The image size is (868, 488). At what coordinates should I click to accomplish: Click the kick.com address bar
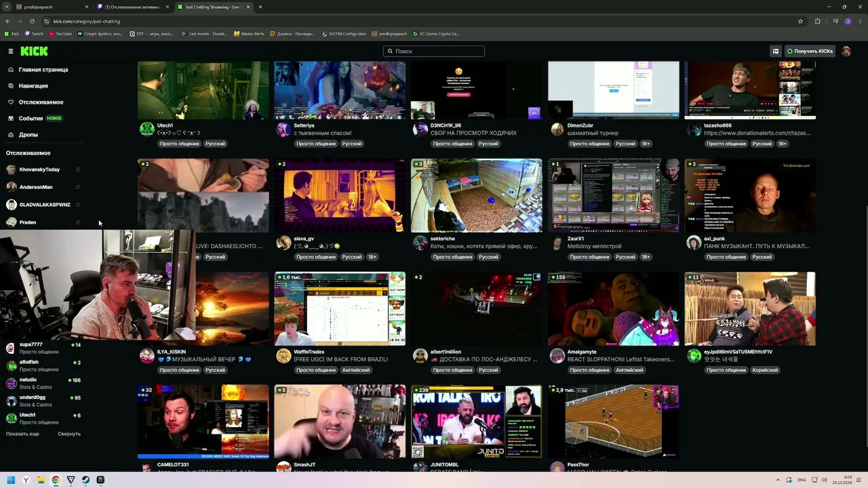click(x=420, y=21)
